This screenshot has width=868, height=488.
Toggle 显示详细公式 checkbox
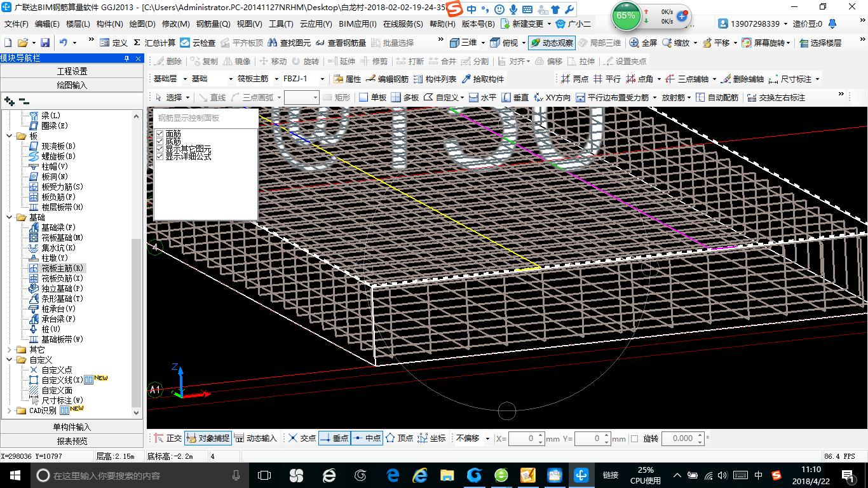(159, 156)
